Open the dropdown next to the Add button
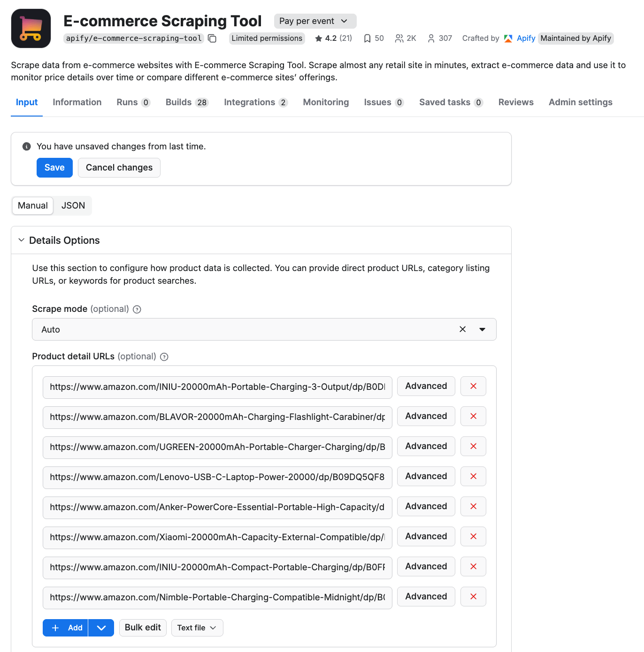 point(101,628)
